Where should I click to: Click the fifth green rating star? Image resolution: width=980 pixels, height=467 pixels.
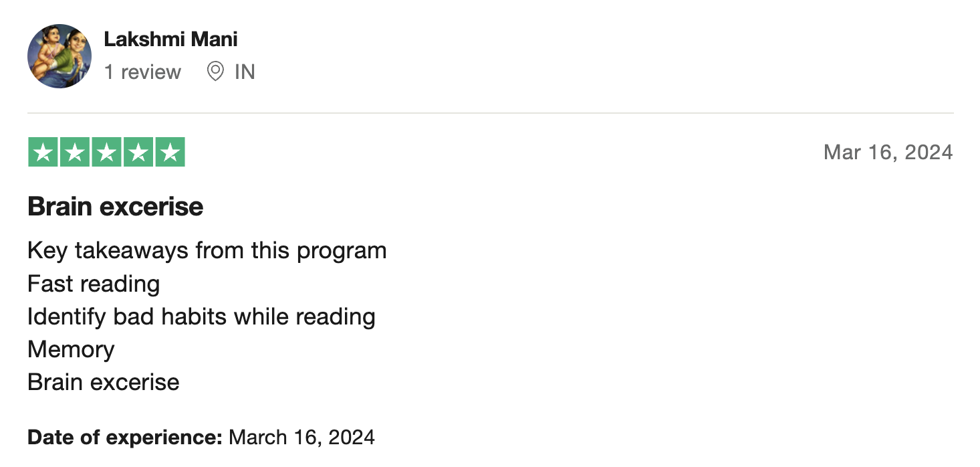[170, 153]
